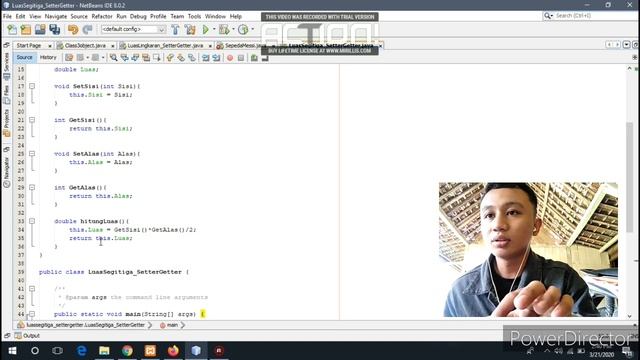Image resolution: width=640 pixels, height=360 pixels.
Task: Switch to the Class3object.java tab
Action: (85, 46)
